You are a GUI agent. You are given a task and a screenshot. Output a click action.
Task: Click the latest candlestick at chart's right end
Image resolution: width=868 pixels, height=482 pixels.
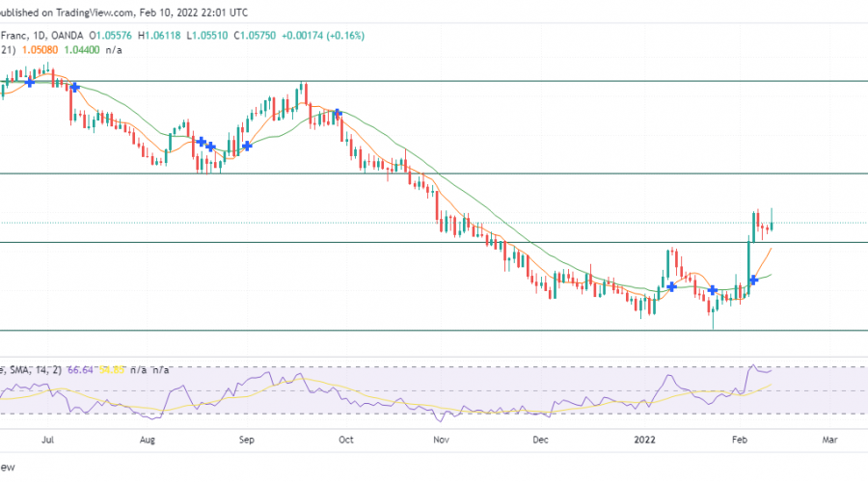click(772, 221)
